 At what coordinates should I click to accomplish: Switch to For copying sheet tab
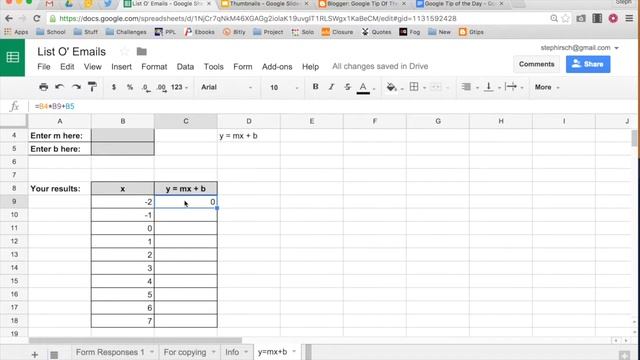coord(185,352)
